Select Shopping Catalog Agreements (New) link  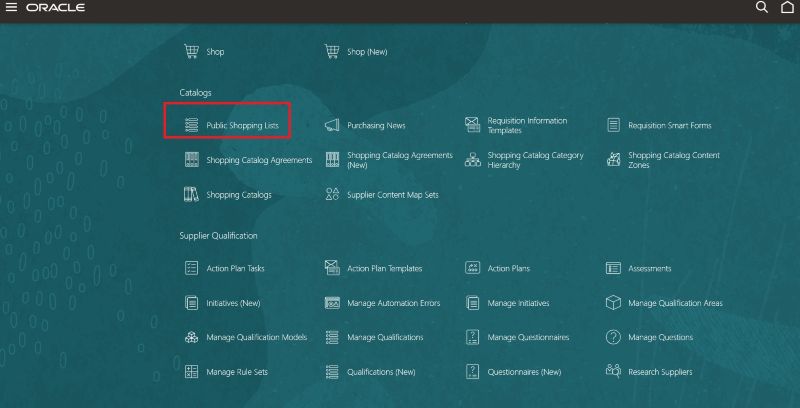coord(400,160)
